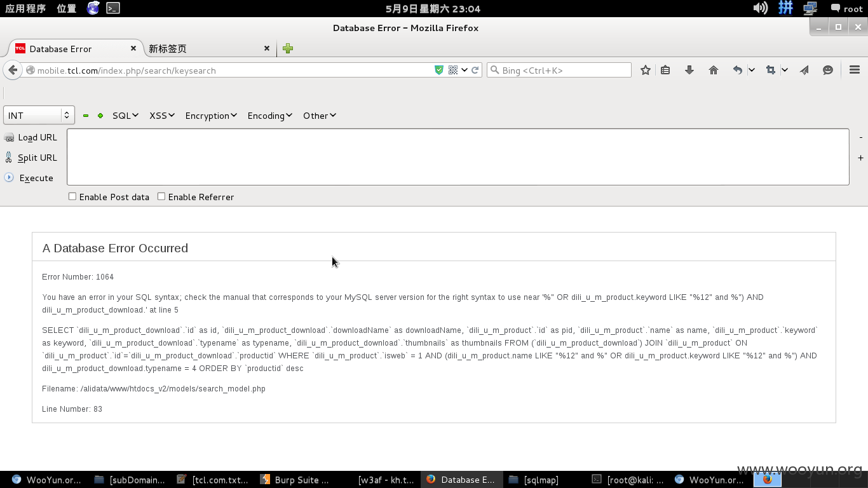
Task: Enlarge HackBar textarea with plus button
Action: [861, 158]
